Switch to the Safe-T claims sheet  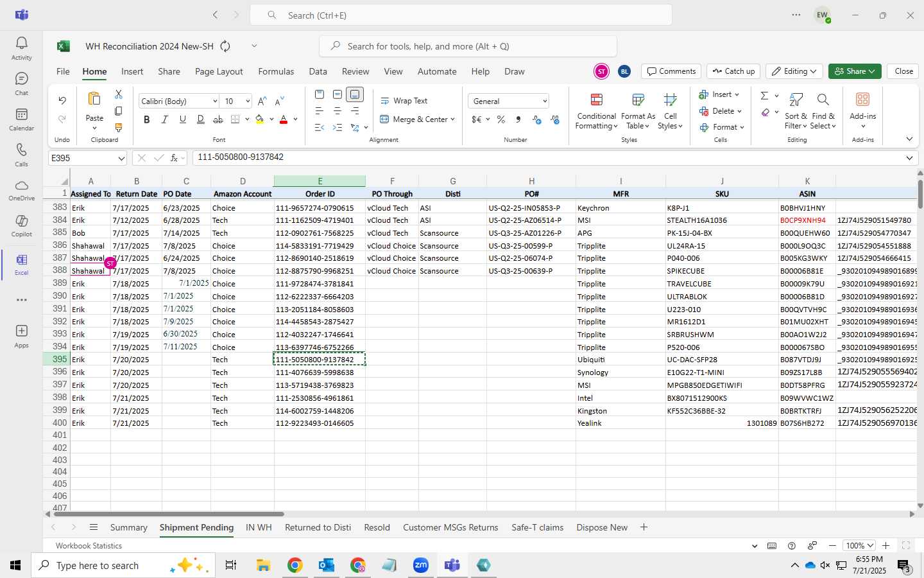click(537, 527)
